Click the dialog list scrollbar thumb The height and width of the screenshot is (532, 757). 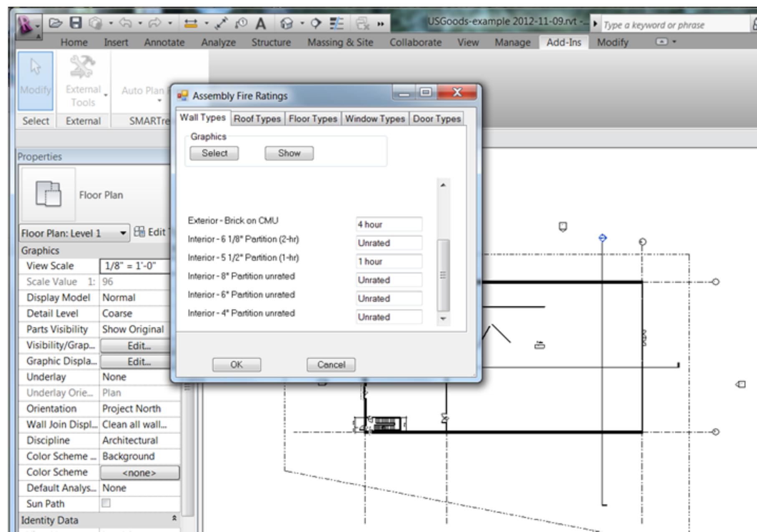click(x=443, y=275)
